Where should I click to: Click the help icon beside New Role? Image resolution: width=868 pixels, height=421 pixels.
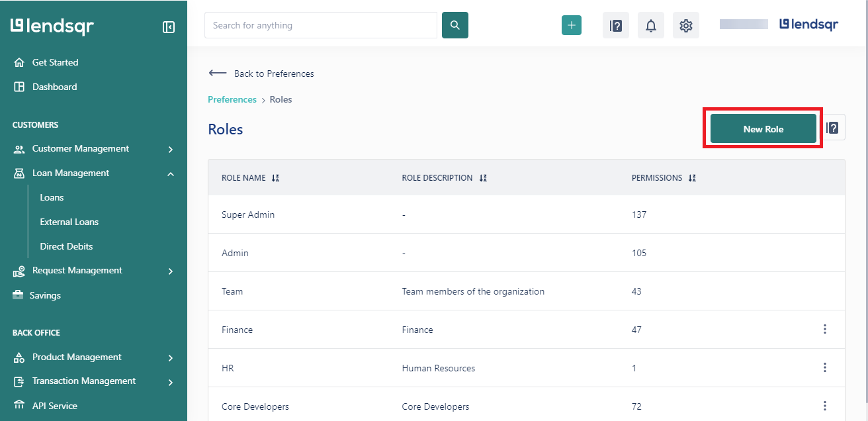833,128
